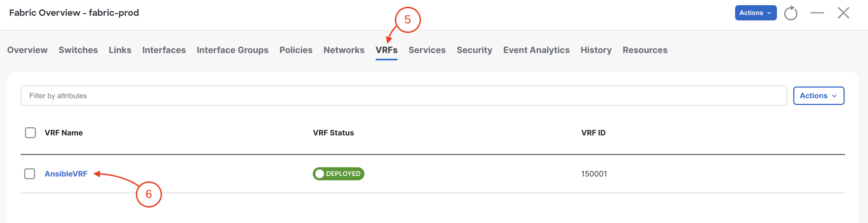Refresh the fabric overview
This screenshot has width=868, height=223.
point(791,13)
